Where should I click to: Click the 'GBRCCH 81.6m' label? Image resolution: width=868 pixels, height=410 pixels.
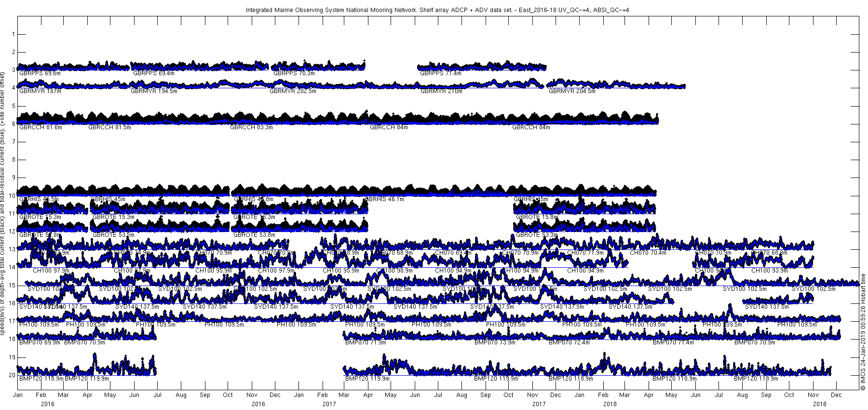coord(41,127)
